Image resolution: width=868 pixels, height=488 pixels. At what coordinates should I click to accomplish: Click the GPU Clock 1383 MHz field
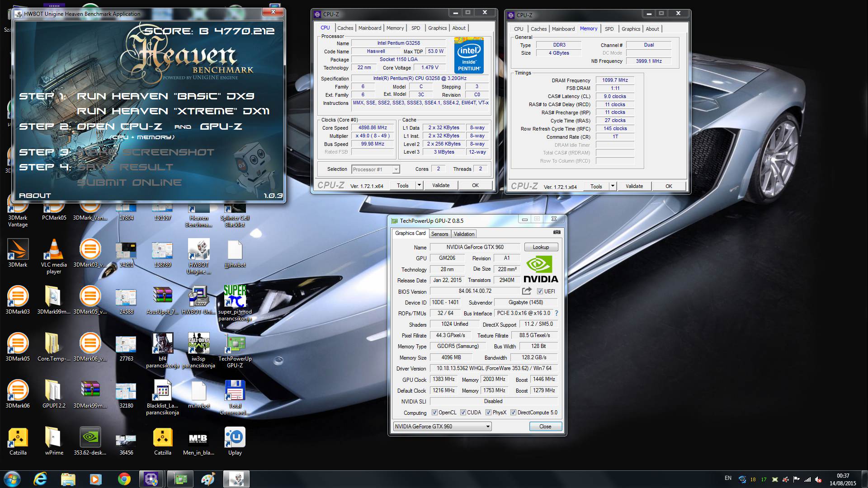click(x=443, y=380)
